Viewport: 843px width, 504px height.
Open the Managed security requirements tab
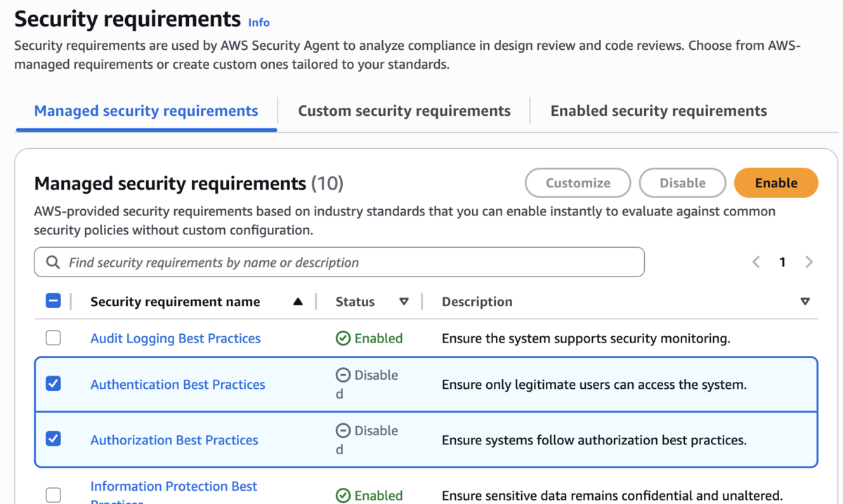click(146, 111)
